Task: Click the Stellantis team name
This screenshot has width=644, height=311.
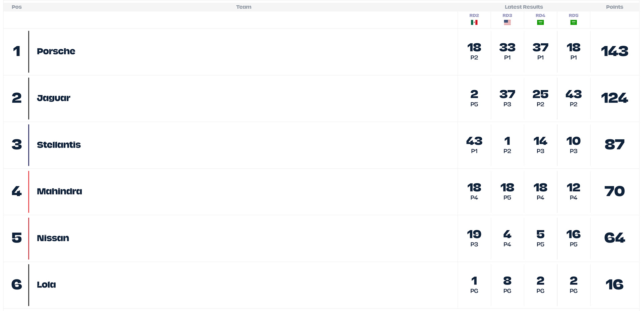Action: pos(59,145)
